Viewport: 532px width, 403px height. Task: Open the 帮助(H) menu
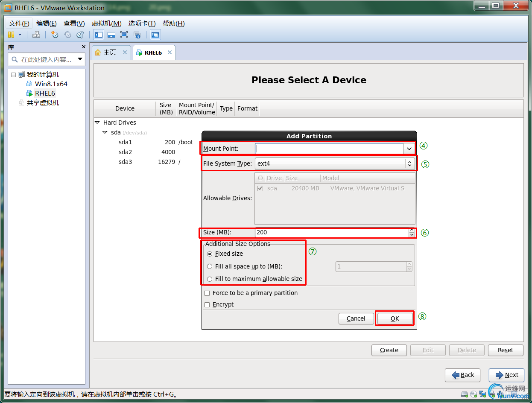tap(174, 23)
